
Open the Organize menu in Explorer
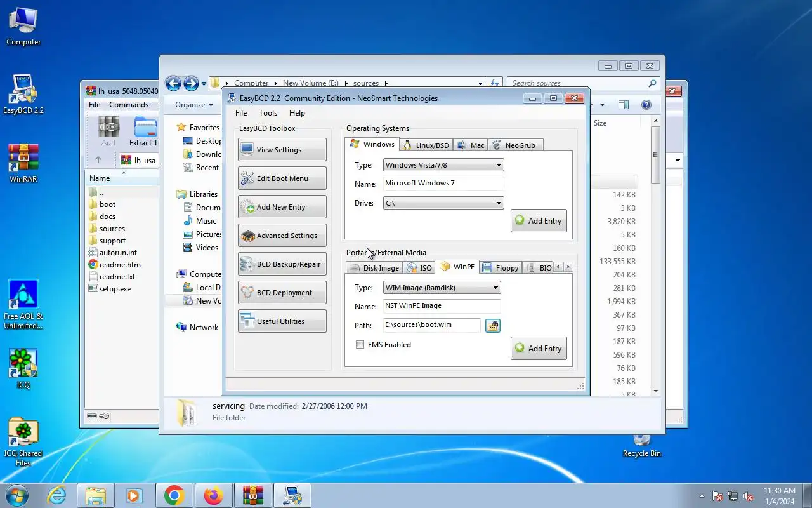(x=194, y=105)
